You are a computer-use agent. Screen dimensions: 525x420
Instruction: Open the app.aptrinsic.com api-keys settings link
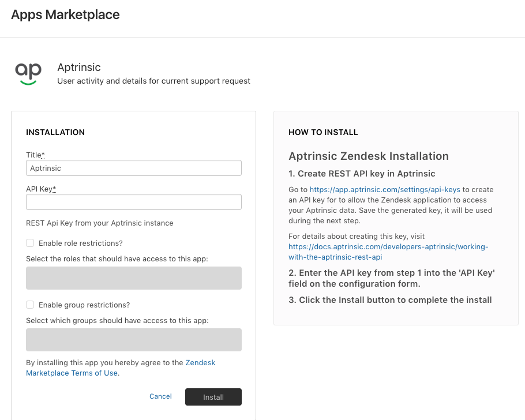[x=385, y=190]
